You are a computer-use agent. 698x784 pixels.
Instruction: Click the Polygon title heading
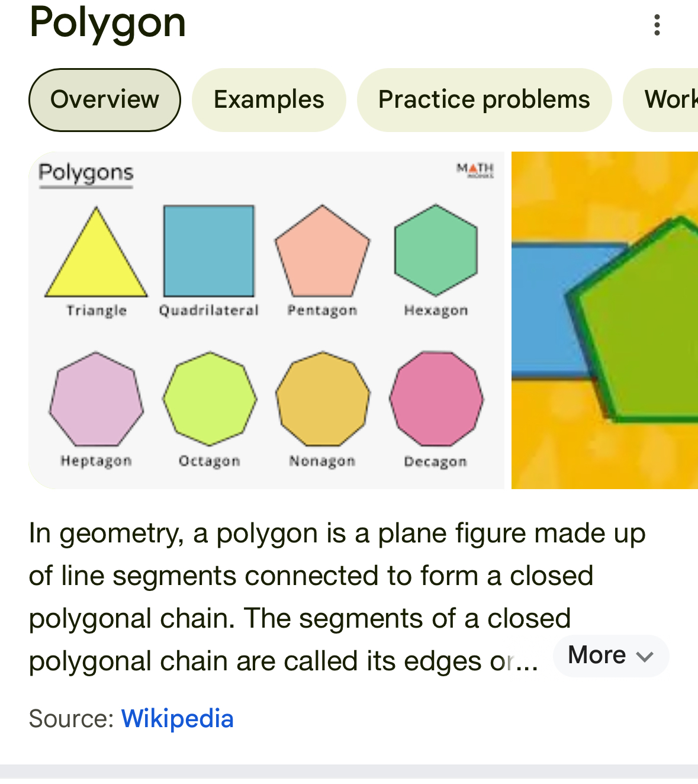coord(108,24)
